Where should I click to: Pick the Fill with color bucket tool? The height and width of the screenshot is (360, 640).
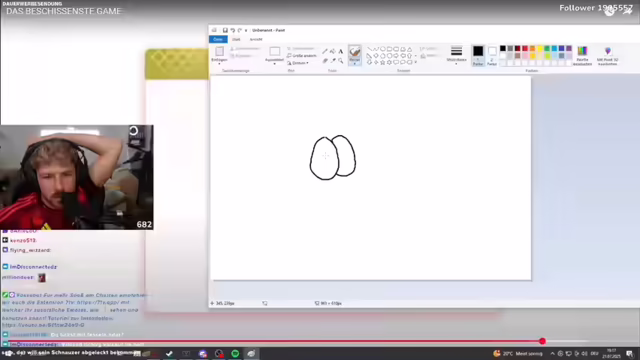333,51
